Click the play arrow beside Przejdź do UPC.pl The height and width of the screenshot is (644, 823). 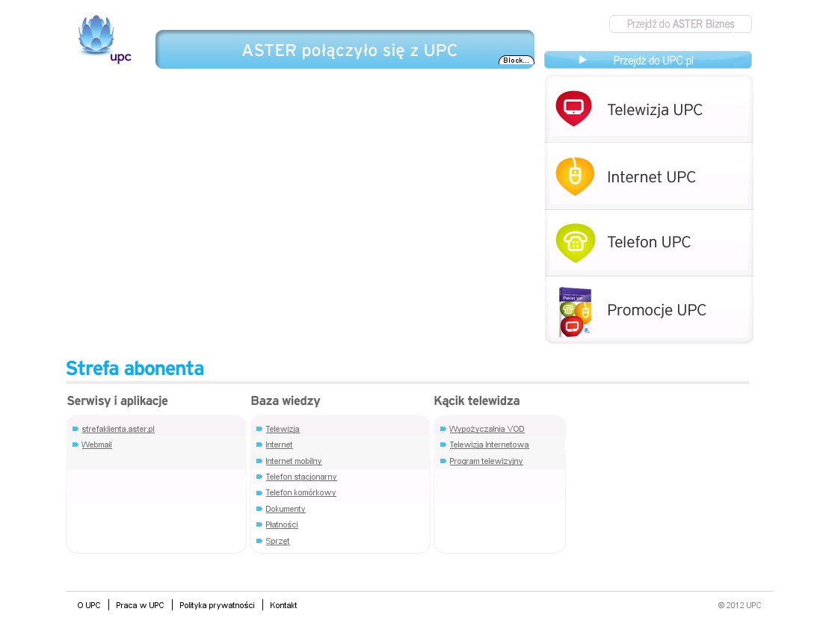(582, 60)
